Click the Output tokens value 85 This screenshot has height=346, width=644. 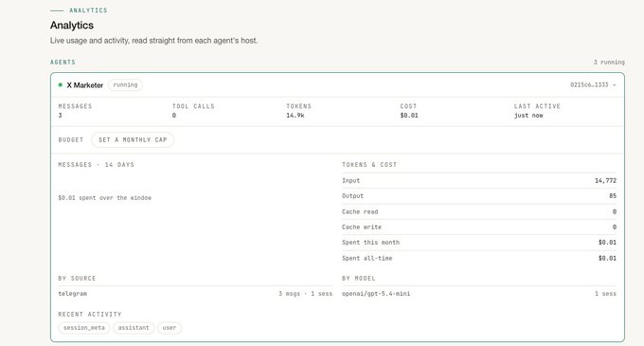pos(613,196)
